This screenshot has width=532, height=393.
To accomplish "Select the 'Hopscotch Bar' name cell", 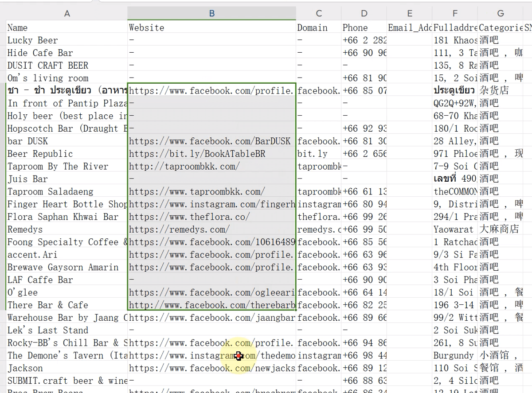I will [x=67, y=128].
